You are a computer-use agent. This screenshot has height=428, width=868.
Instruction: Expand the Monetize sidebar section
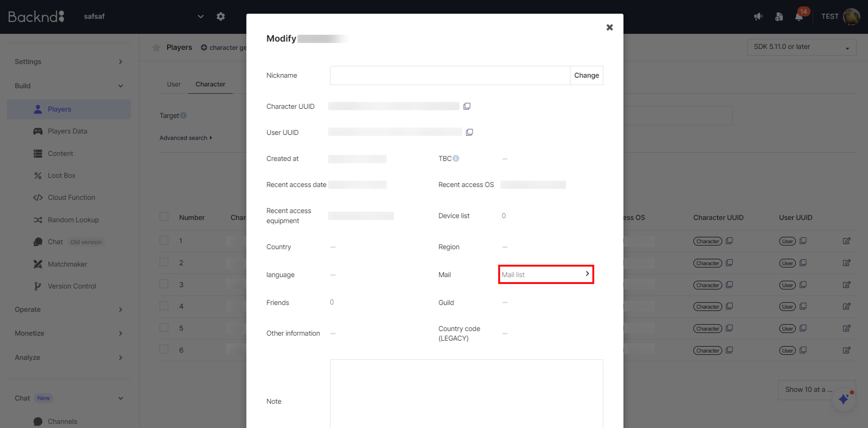69,333
